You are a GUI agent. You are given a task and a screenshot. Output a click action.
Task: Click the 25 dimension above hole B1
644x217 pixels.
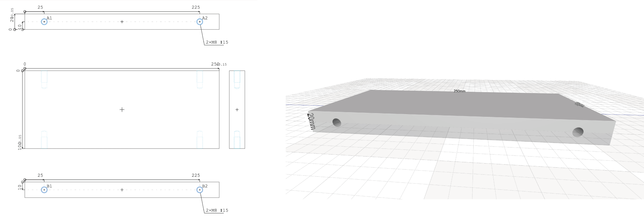pyautogui.click(x=40, y=175)
